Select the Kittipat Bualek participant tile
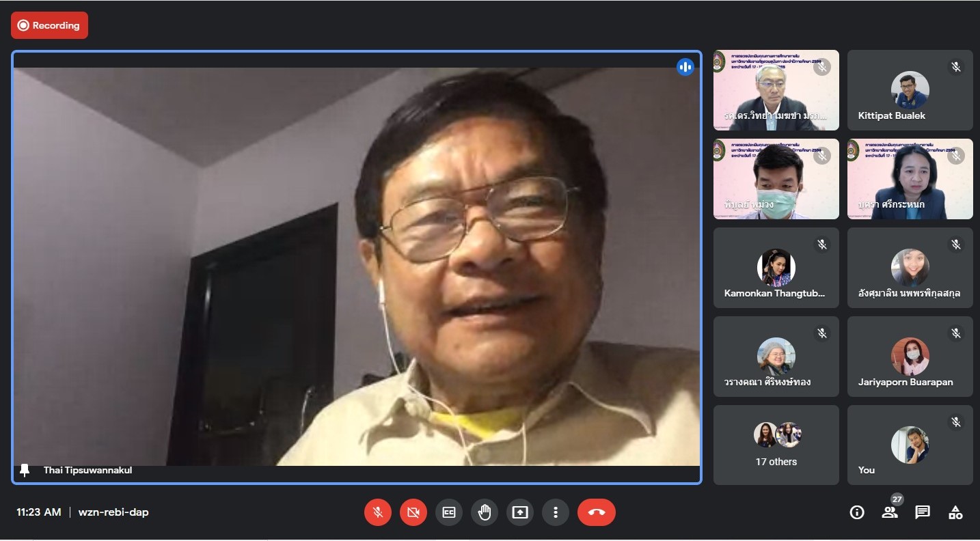This screenshot has width=980, height=541. point(910,90)
